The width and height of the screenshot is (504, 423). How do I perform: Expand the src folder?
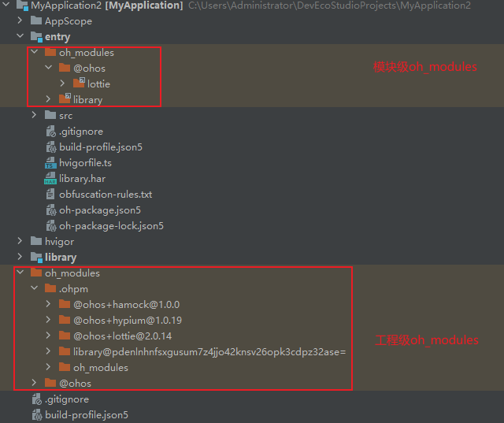(35, 116)
